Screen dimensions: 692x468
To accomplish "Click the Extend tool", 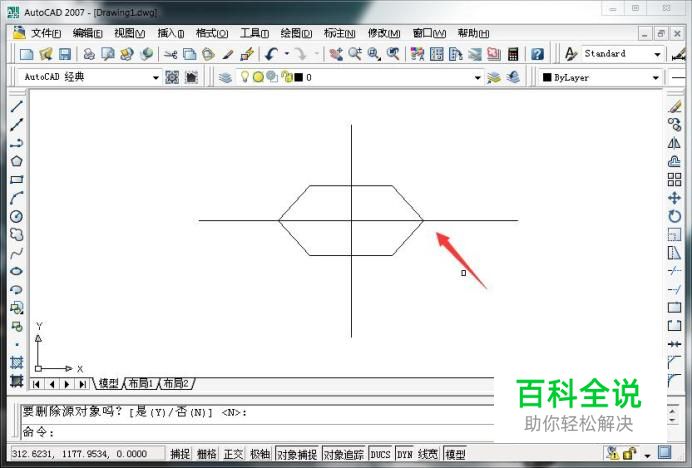I will tap(674, 290).
